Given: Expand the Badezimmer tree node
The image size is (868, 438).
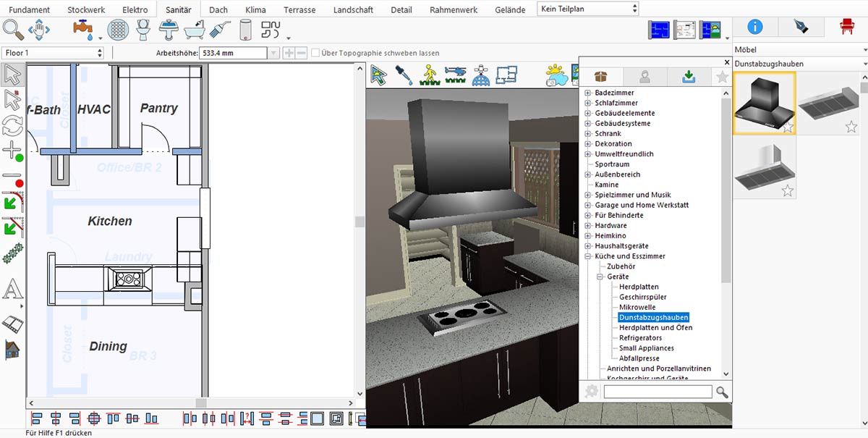Looking at the screenshot, I should tap(588, 93).
